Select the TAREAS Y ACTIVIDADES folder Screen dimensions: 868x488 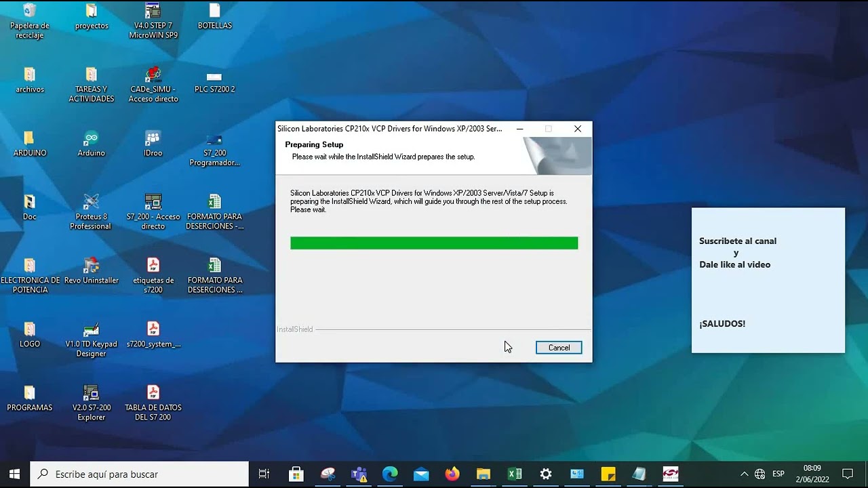coord(92,84)
